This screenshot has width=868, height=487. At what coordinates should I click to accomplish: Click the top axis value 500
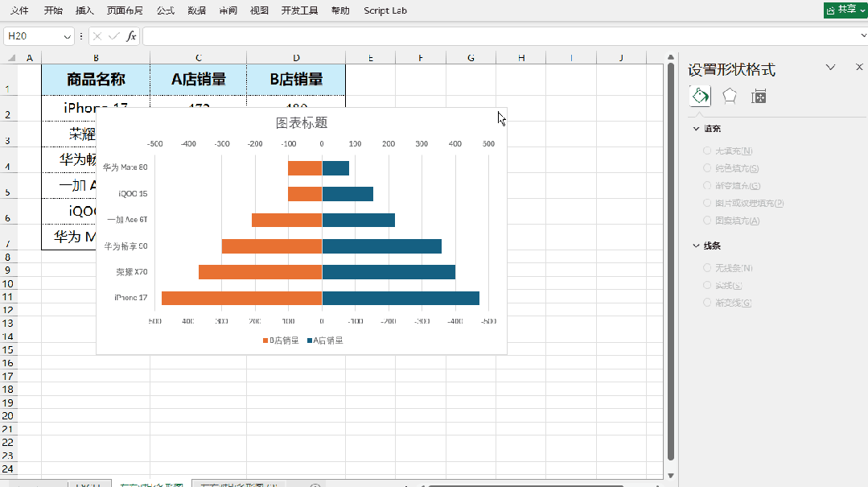pyautogui.click(x=488, y=143)
